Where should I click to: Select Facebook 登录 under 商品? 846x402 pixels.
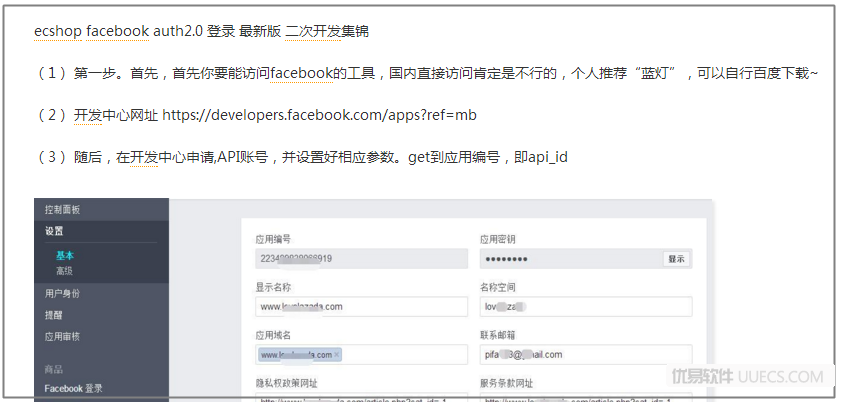(73, 389)
